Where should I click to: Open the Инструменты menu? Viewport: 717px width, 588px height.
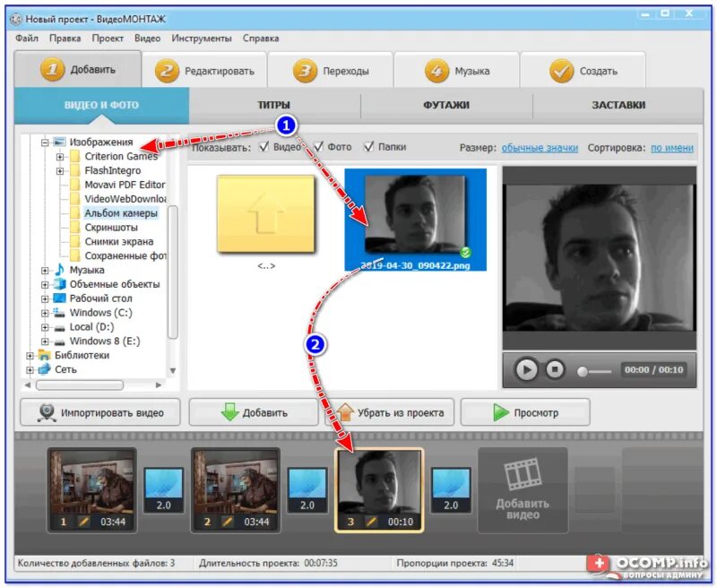tap(201, 39)
